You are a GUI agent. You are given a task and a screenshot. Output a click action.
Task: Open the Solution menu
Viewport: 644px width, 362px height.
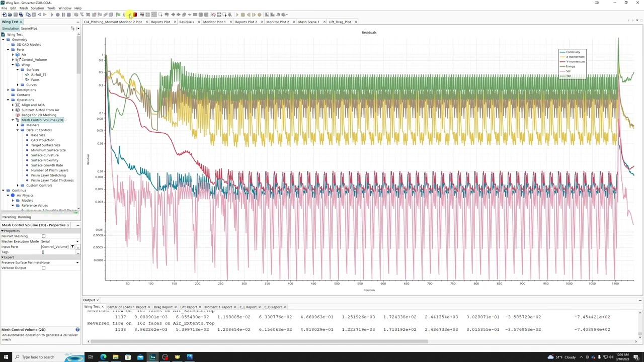click(37, 8)
